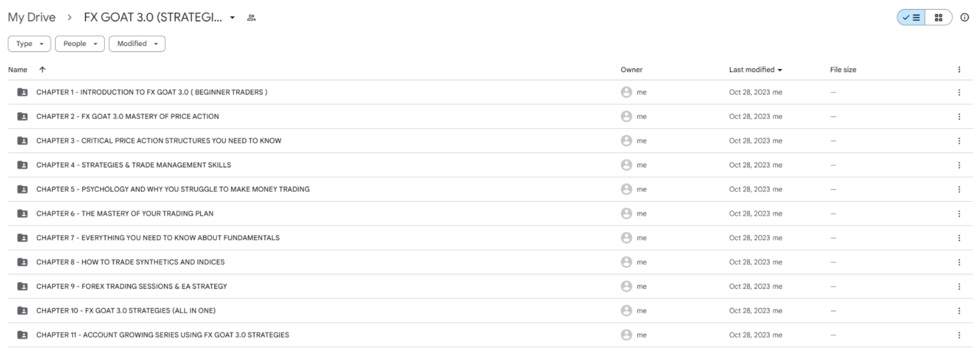Open Chapter 4 Strategies & Trade Management folder
The height and width of the screenshot is (360, 980).
[133, 165]
